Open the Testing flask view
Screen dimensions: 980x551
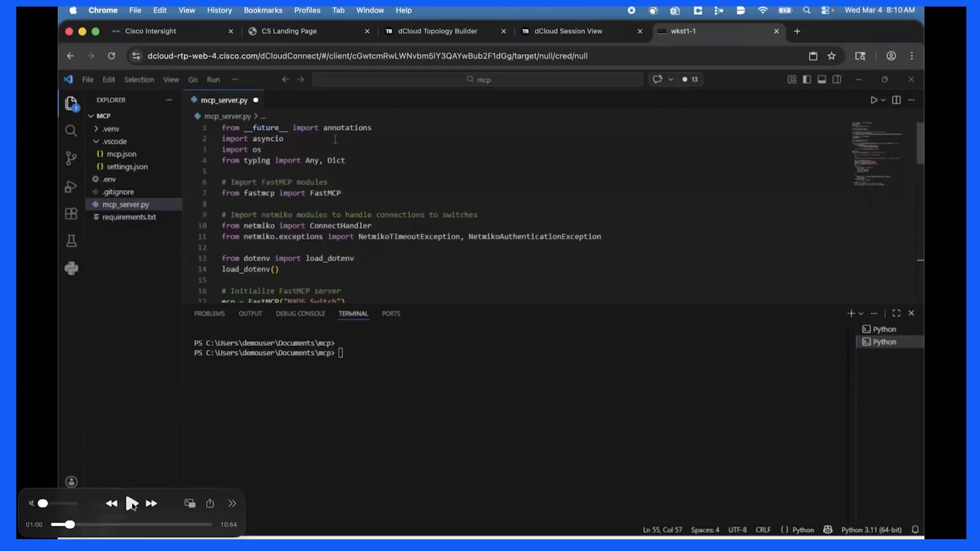[x=71, y=241]
